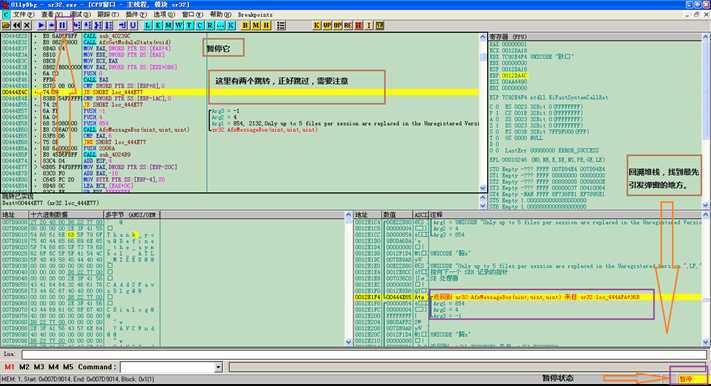Run the program with the play icon

tap(41, 25)
